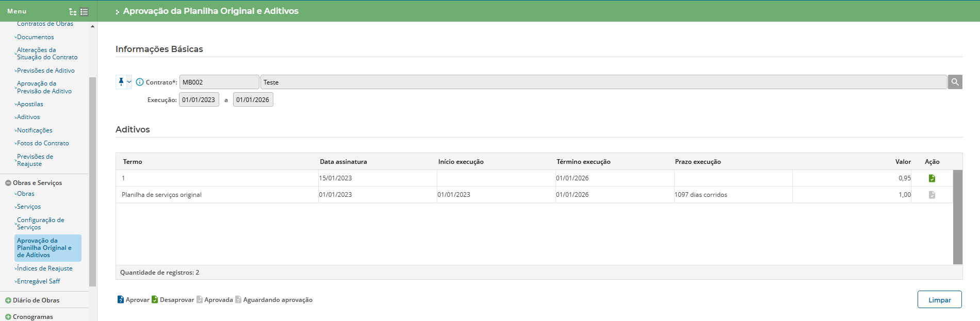
Task: Click the blue pin icon beside Contrato
Action: coord(121,82)
